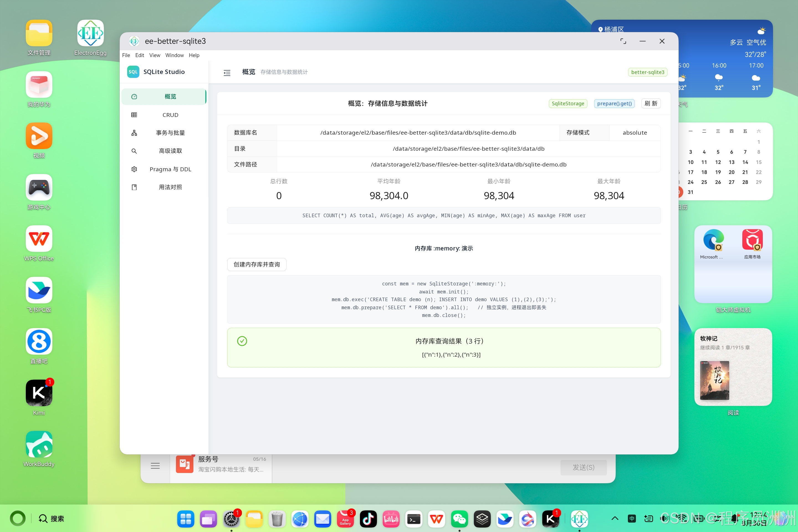Click the 搜索 search in the taskbar
This screenshot has height=532, width=798.
(x=51, y=518)
